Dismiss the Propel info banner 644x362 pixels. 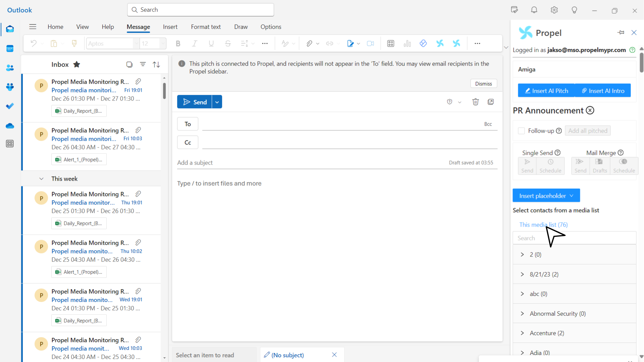pyautogui.click(x=483, y=83)
